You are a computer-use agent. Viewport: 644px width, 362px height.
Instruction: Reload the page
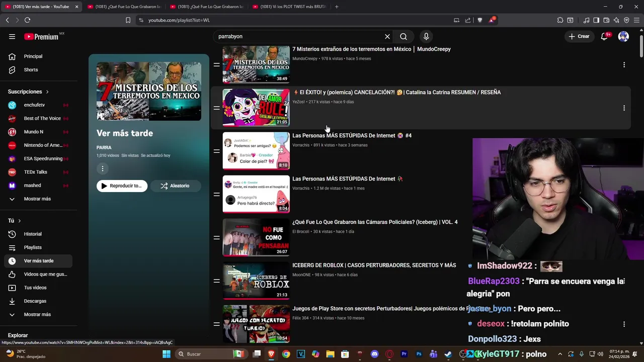[x=27, y=20]
